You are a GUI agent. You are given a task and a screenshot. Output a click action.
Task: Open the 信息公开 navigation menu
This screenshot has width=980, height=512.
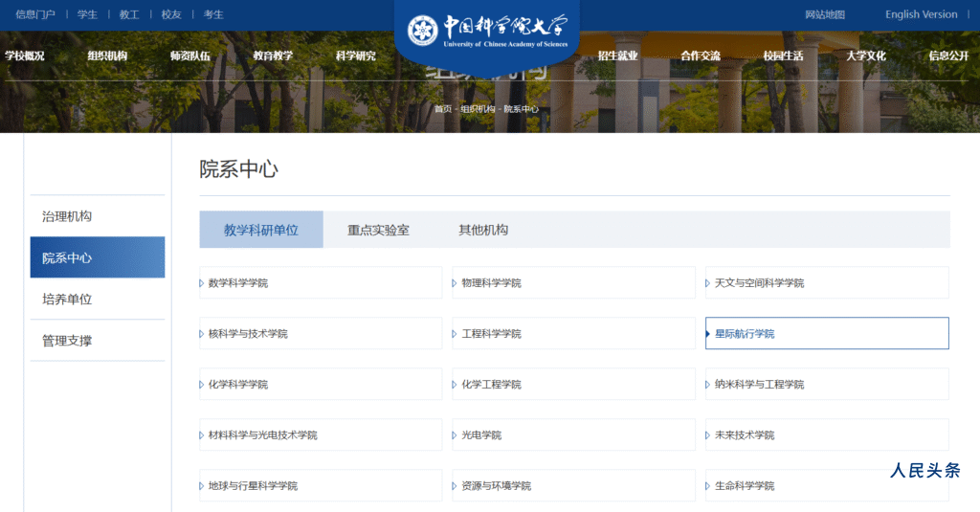tap(948, 56)
